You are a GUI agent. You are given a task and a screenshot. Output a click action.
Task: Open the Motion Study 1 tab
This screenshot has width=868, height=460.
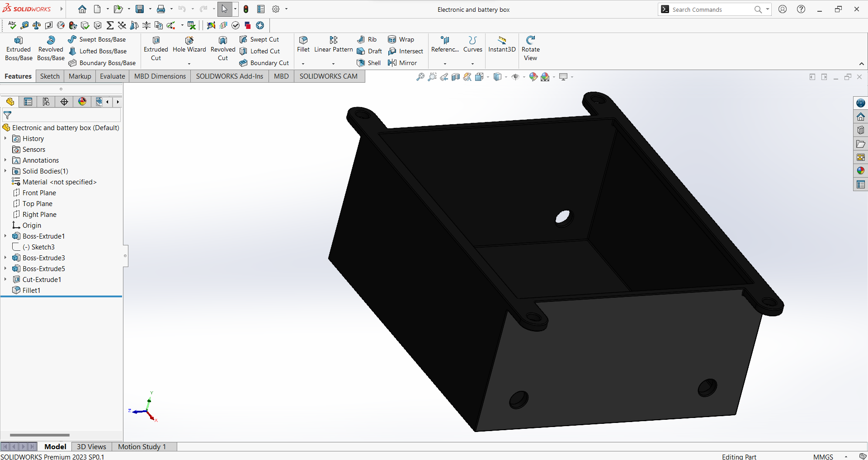[x=142, y=446]
